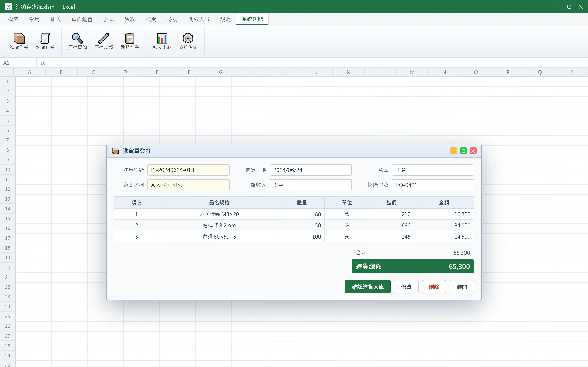Image resolution: width=588 pixels, height=367 pixels.
Task: Open 盤點作業 clipboard icon
Action: pyautogui.click(x=130, y=41)
